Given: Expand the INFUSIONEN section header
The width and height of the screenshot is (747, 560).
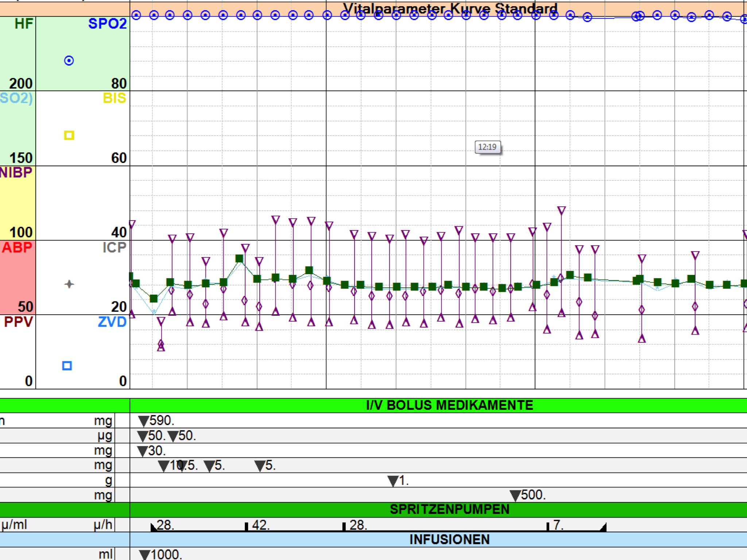Looking at the screenshot, I should click(449, 539).
